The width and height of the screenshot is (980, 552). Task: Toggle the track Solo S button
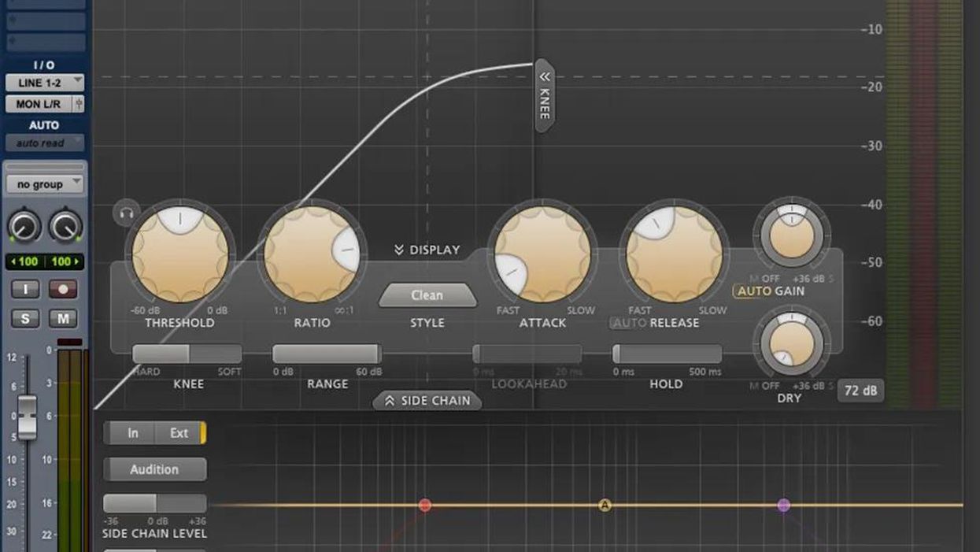pos(25,318)
